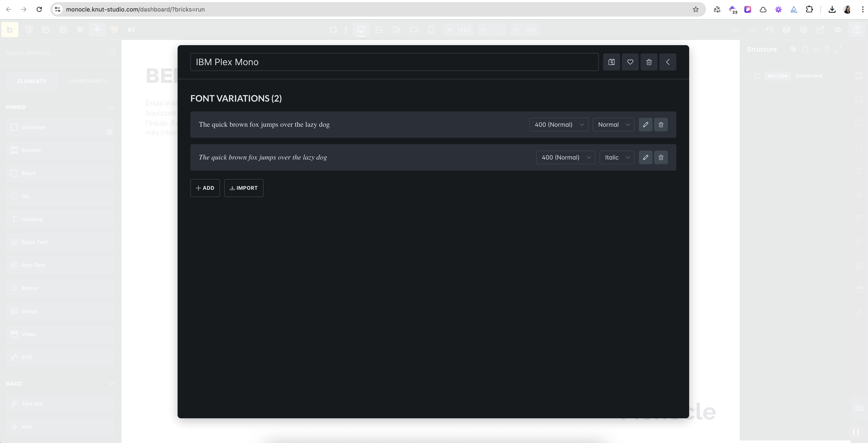868x443 pixels.
Task: Switch to the COMPONENTS tab
Action: tap(88, 81)
